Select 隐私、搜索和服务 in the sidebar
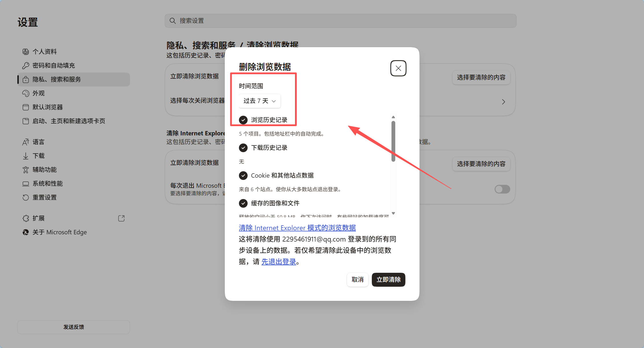 tap(74, 79)
